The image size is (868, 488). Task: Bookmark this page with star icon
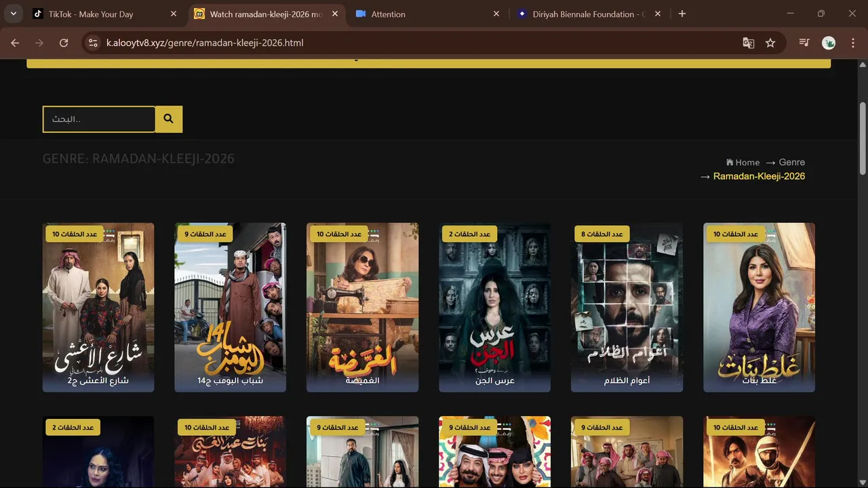[770, 43]
